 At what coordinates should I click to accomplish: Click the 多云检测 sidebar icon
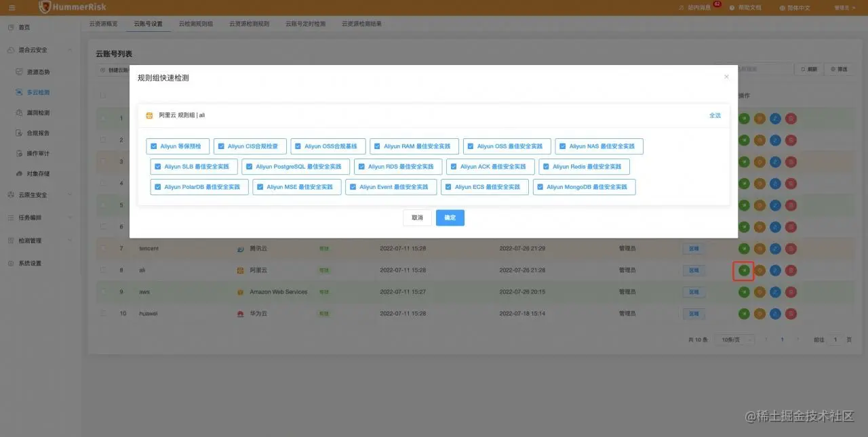(20, 92)
